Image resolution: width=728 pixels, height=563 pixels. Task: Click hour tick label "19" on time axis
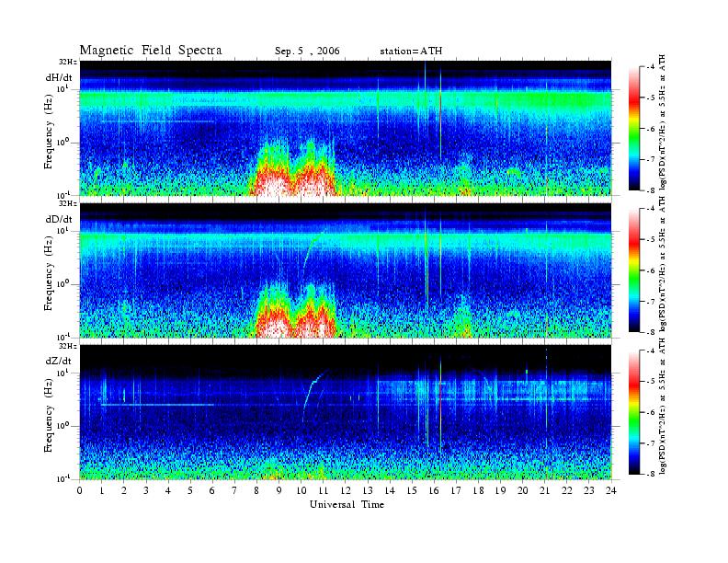500,490
